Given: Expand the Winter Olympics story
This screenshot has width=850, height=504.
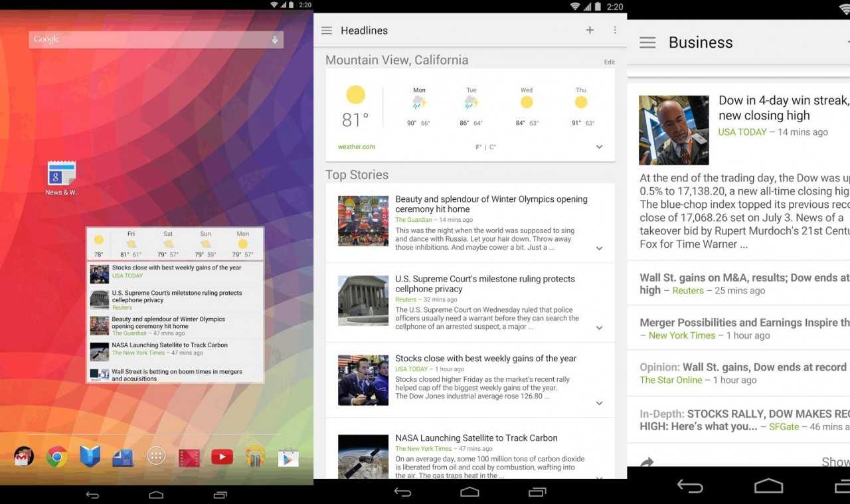Looking at the screenshot, I should pyautogui.click(x=599, y=248).
